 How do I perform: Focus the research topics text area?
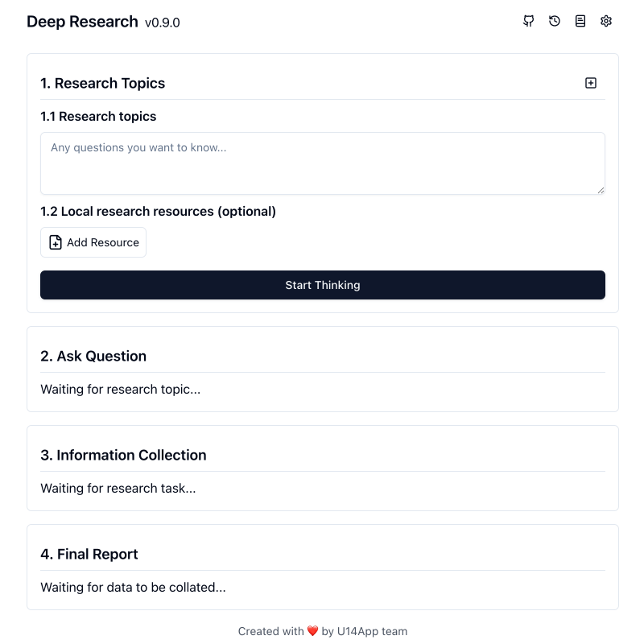(322, 163)
